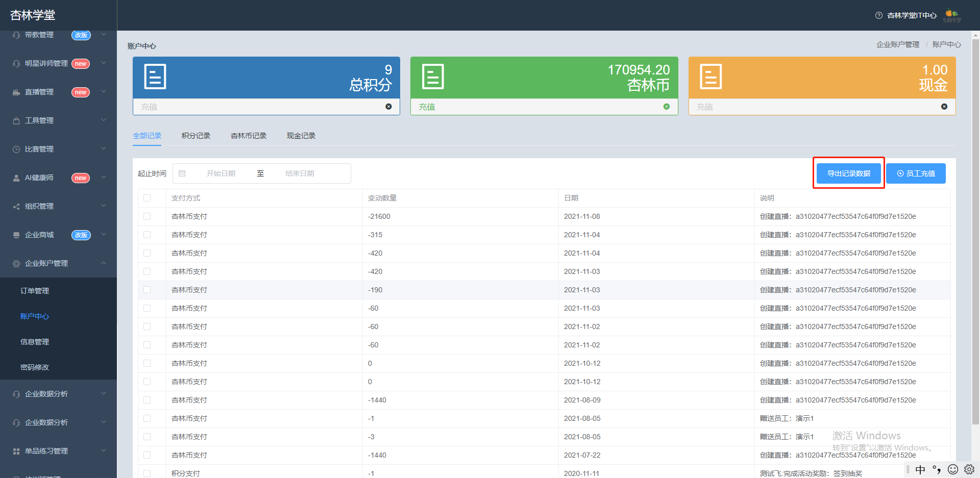The height and width of the screenshot is (478, 980).
Task: Click the page vertical scrollbar
Action: click(x=975, y=232)
